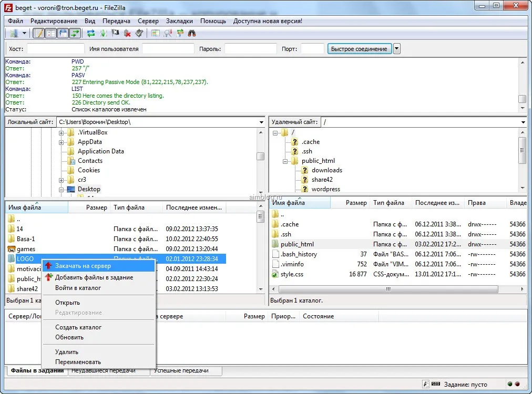Image resolution: width=532 pixels, height=394 pixels.
Task: Open local site path dropdown
Action: (x=261, y=122)
